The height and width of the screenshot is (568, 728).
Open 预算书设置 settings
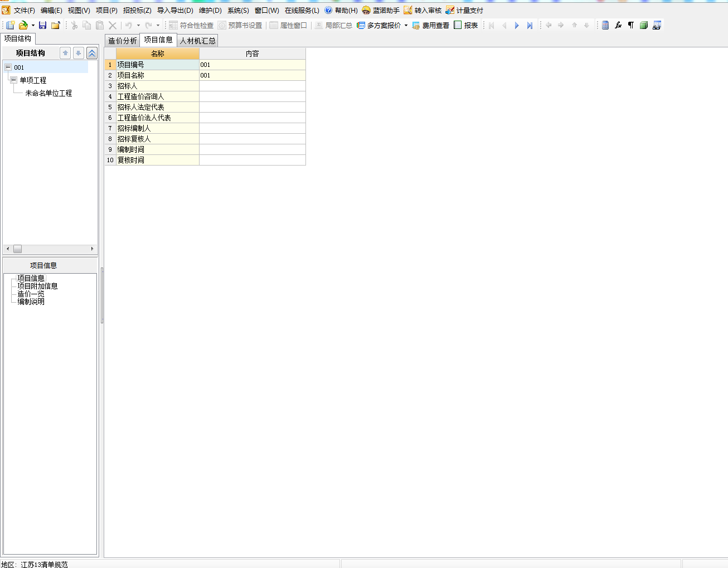pos(240,25)
